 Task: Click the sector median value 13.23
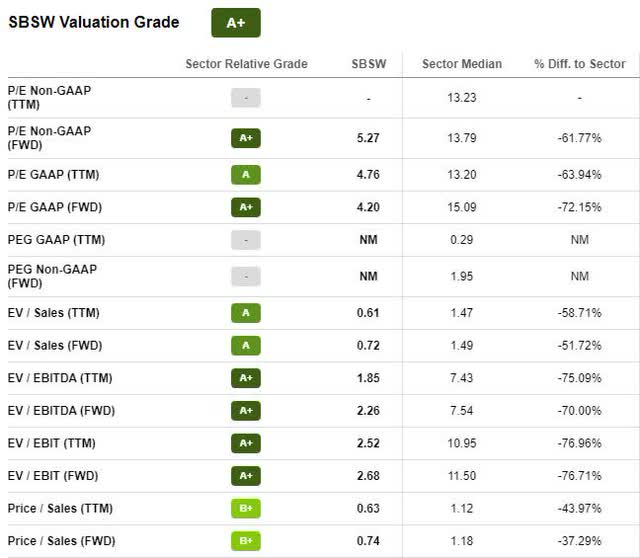pyautogui.click(x=462, y=98)
